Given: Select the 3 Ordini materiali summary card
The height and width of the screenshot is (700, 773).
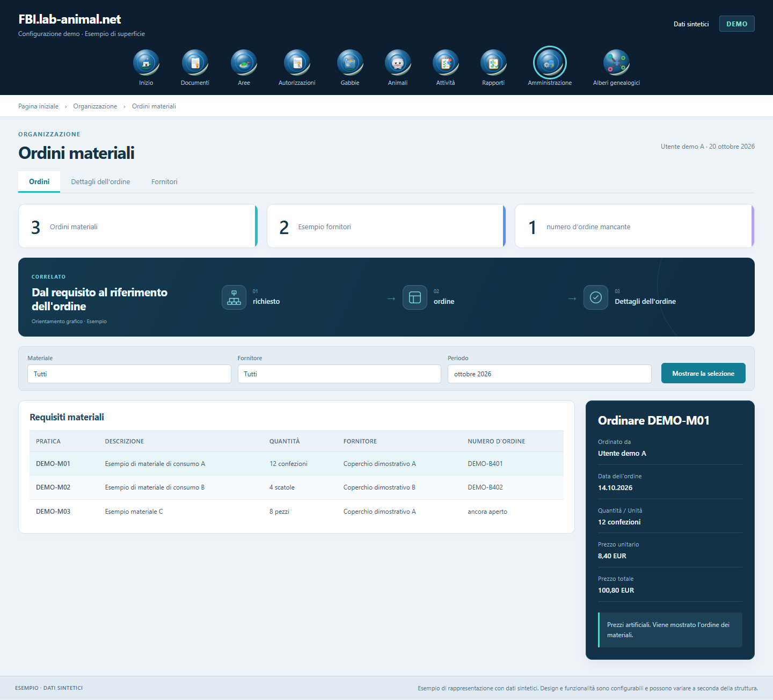Looking at the screenshot, I should [138, 226].
